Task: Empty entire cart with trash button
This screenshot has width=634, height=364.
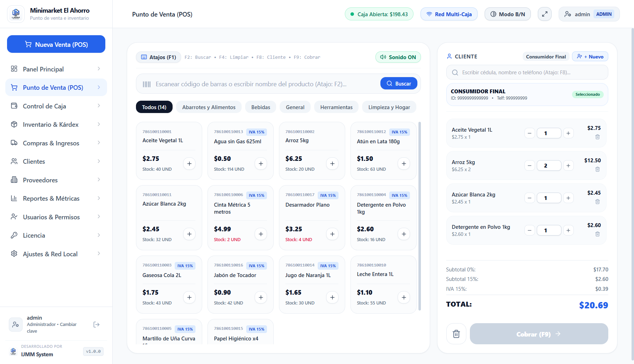Action: (x=456, y=334)
